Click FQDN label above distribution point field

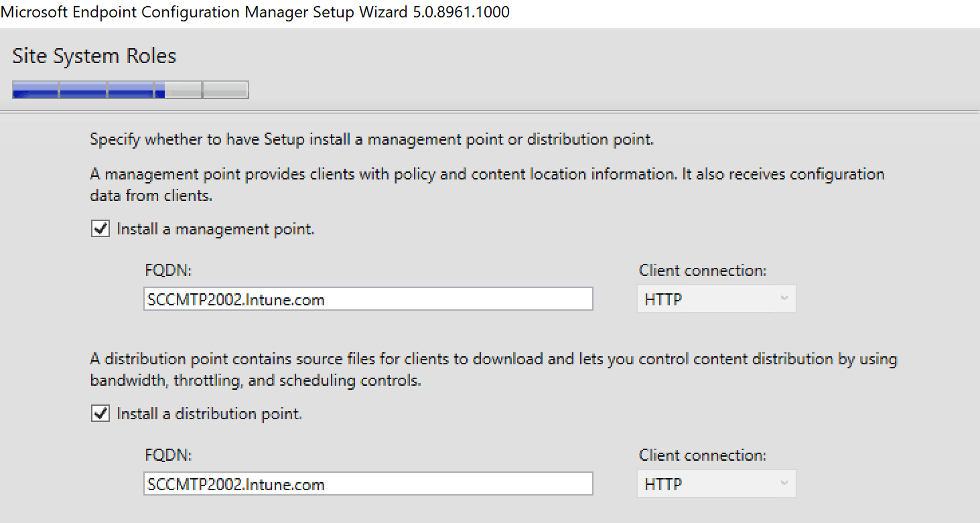[168, 455]
